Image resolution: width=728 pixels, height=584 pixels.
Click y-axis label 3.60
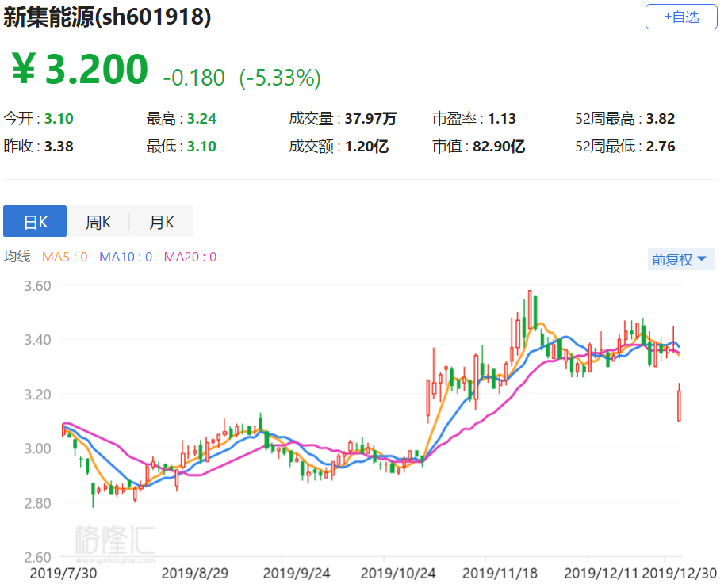[x=37, y=286]
